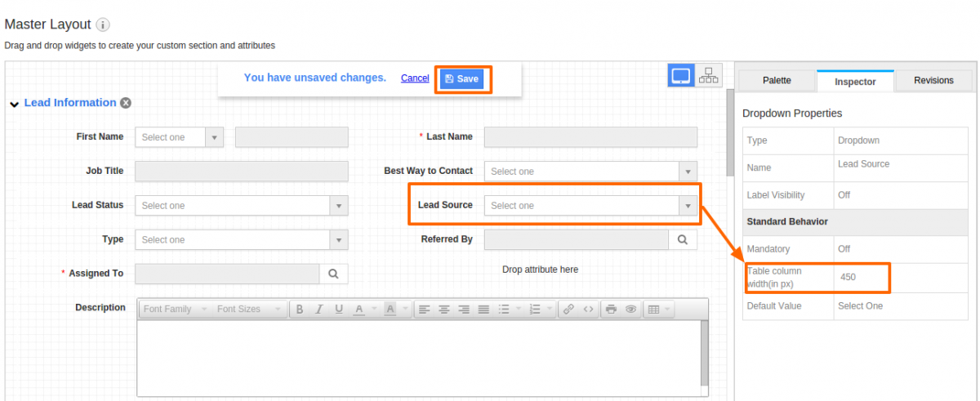980x401 pixels.
Task: Toggle Mandatory Off value
Action: (x=844, y=248)
